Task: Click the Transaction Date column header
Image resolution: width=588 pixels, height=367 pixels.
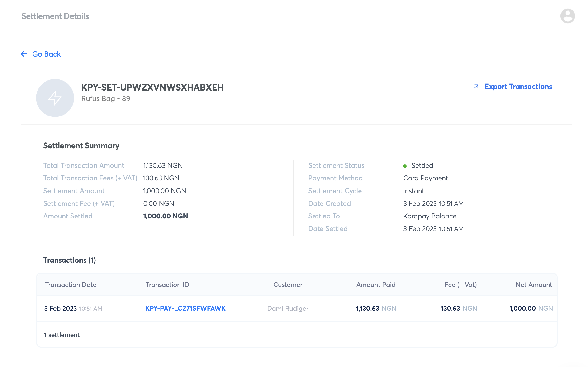Action: tap(71, 285)
